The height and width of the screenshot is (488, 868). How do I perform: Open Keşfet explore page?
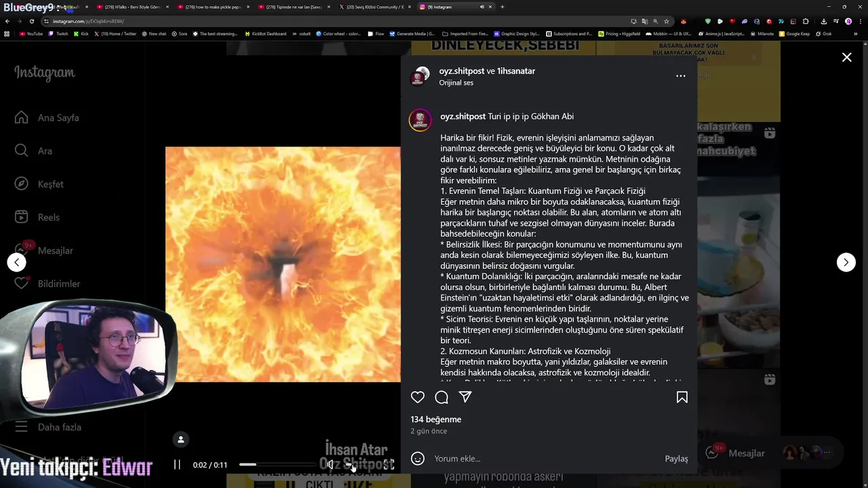tap(39, 184)
